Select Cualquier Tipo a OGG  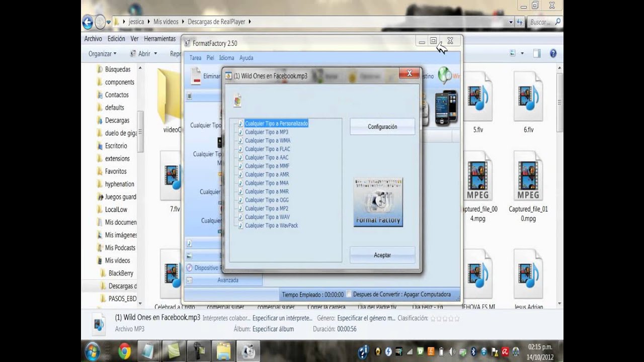267,200
